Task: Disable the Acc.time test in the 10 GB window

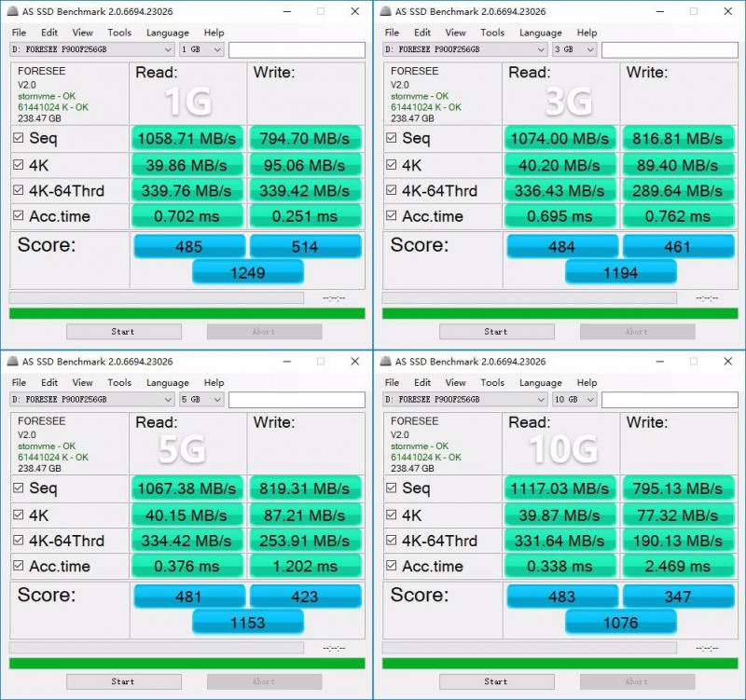Action: click(x=392, y=567)
